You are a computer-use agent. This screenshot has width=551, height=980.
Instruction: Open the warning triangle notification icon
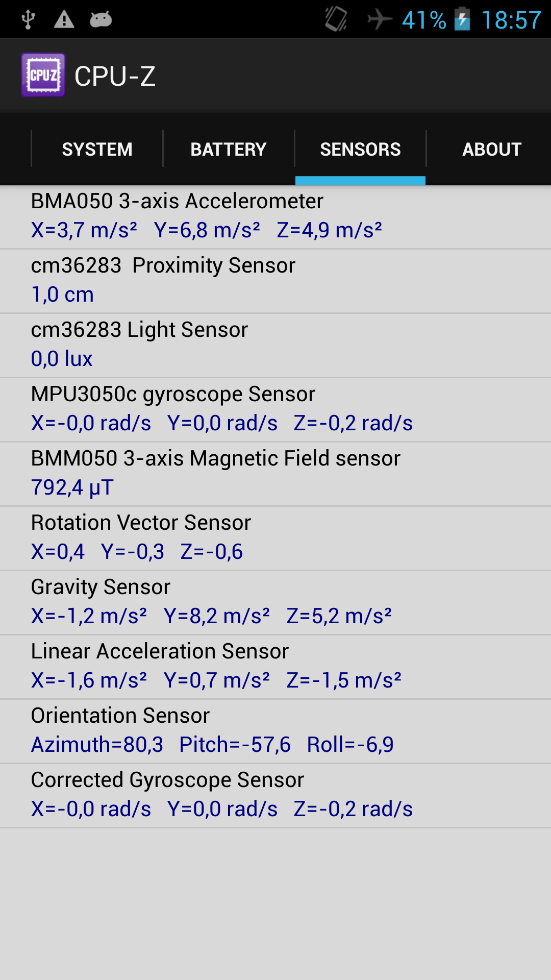pos(64,19)
